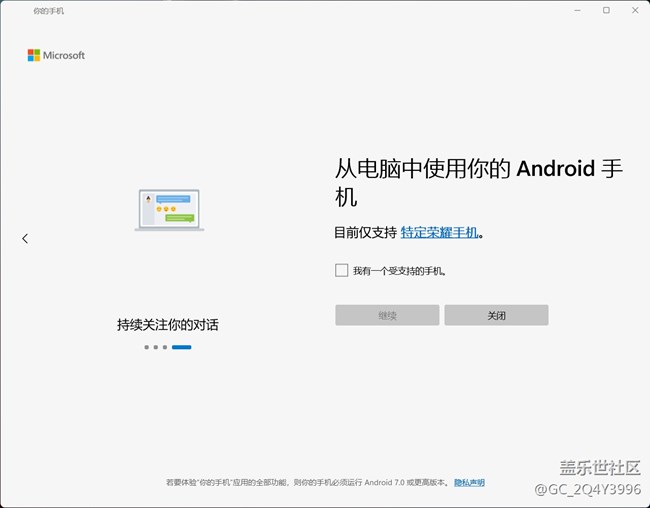Click the Microsoft logo
The width and height of the screenshot is (650, 508).
tap(56, 55)
